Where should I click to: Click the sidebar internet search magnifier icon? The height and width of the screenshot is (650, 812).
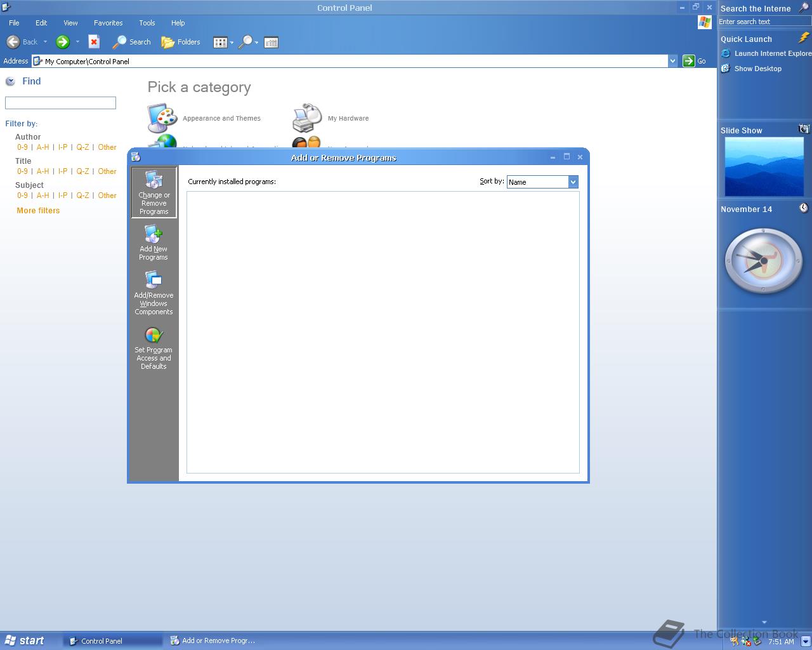(804, 8)
